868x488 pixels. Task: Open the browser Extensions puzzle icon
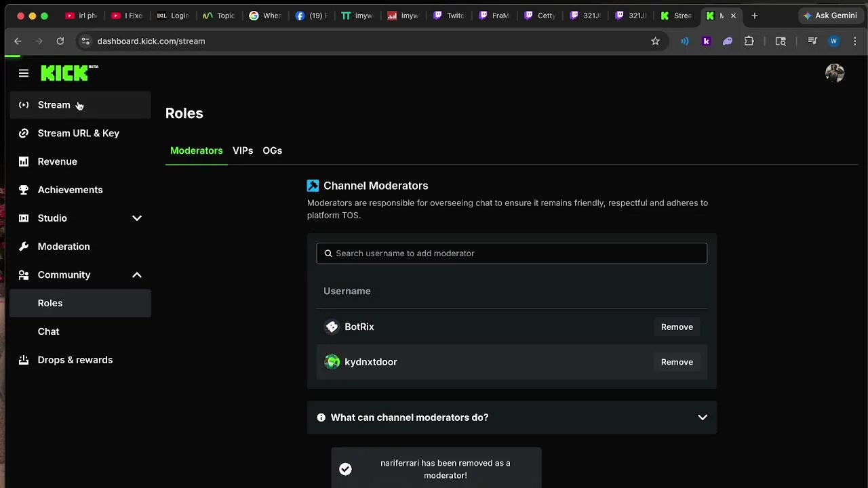click(x=749, y=41)
